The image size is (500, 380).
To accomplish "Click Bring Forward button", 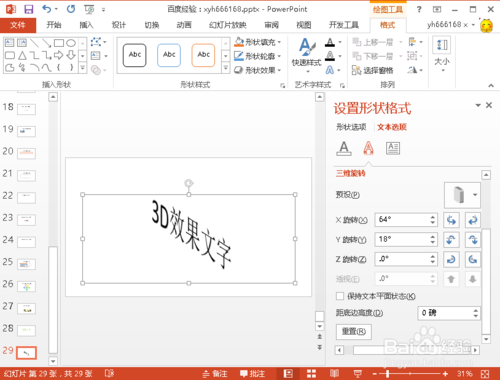I will [373, 42].
